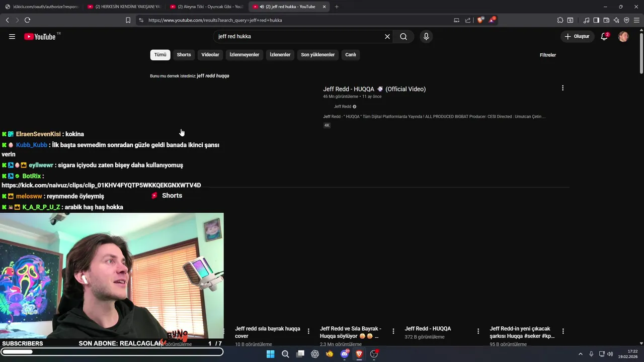Image resolution: width=644 pixels, height=362 pixels.
Task: Follow the 'jeff redd huqqa' suggestion link
Action: 213,76
